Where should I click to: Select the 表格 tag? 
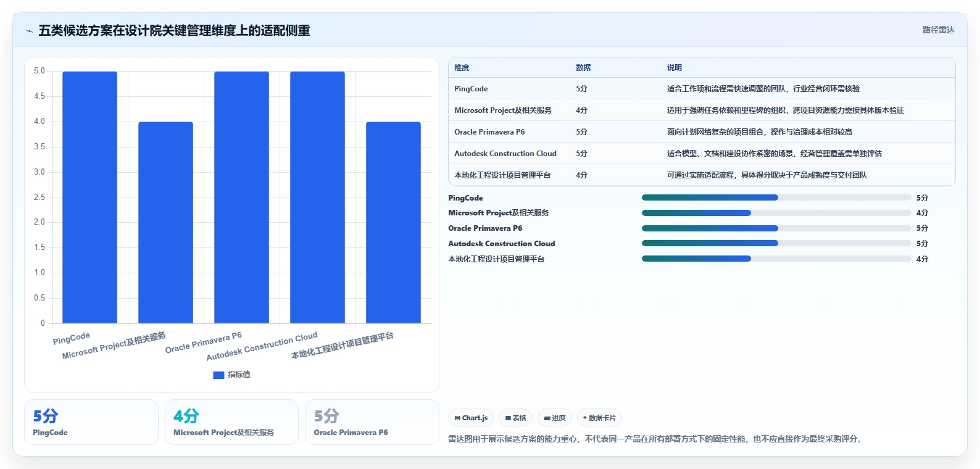515,418
